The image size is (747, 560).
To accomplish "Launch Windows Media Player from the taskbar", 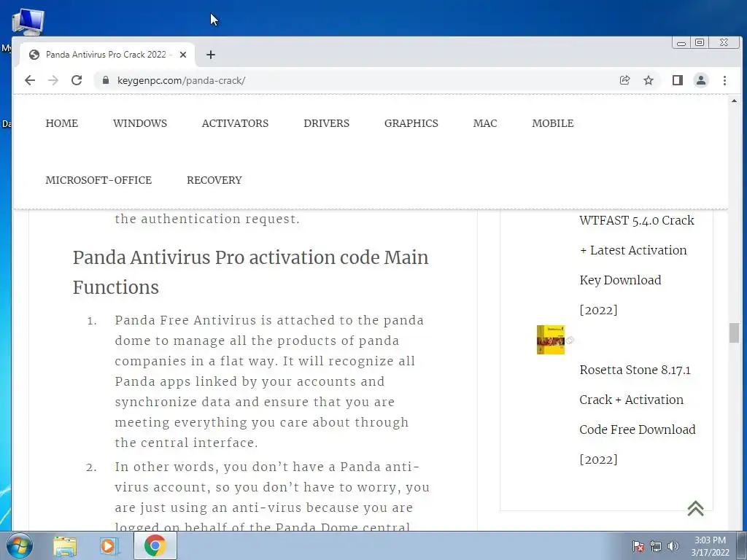I will (109, 546).
